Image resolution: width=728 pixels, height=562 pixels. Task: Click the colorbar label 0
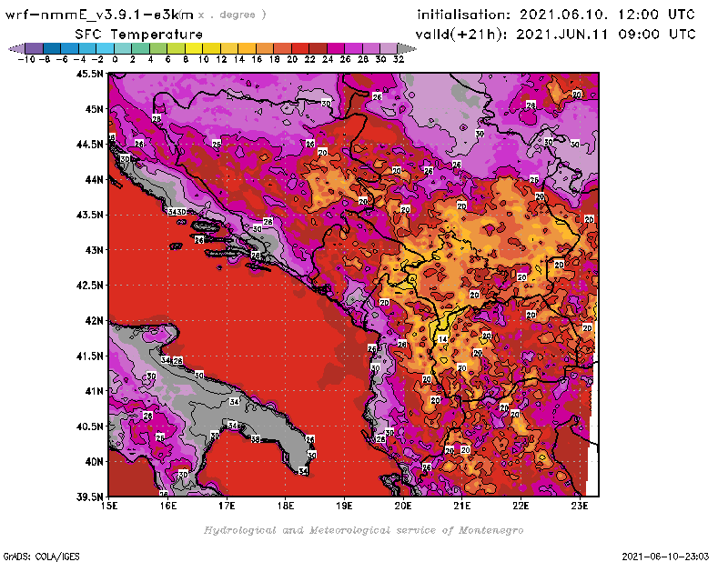(115, 59)
